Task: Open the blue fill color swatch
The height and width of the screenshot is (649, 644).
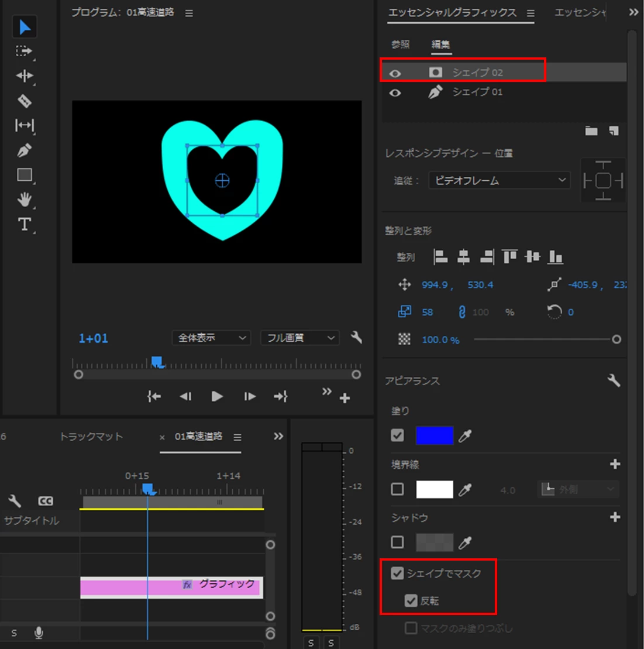Action: (x=434, y=435)
